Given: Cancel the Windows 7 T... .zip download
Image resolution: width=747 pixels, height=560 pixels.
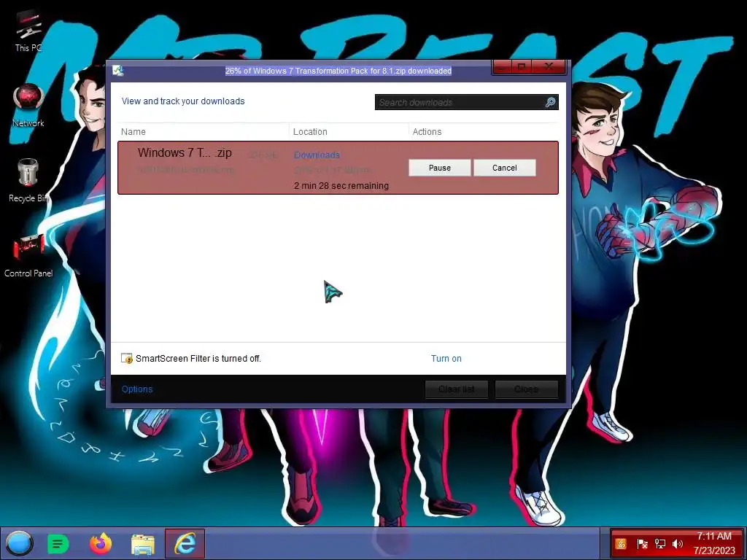Looking at the screenshot, I should coord(505,168).
